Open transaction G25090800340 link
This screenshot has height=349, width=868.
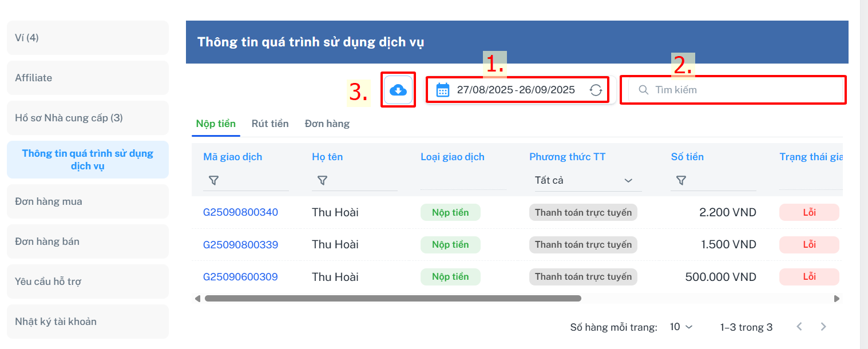click(240, 212)
